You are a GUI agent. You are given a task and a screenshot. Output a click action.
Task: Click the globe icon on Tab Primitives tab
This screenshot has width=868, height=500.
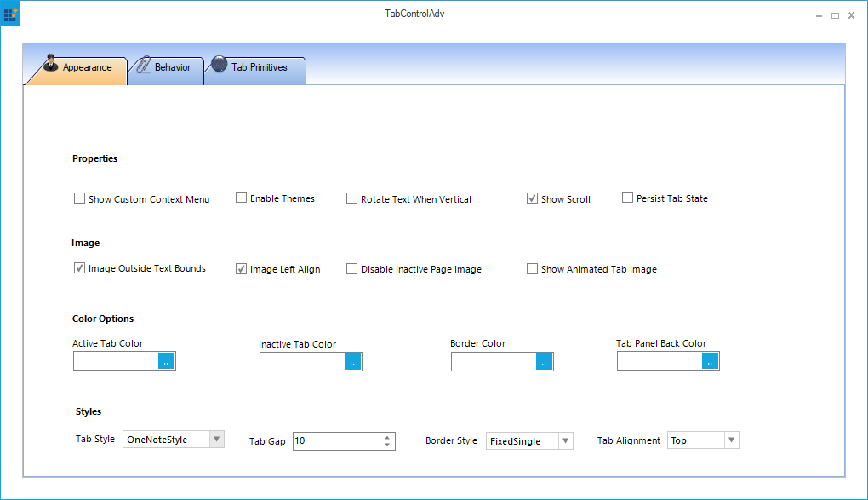220,64
